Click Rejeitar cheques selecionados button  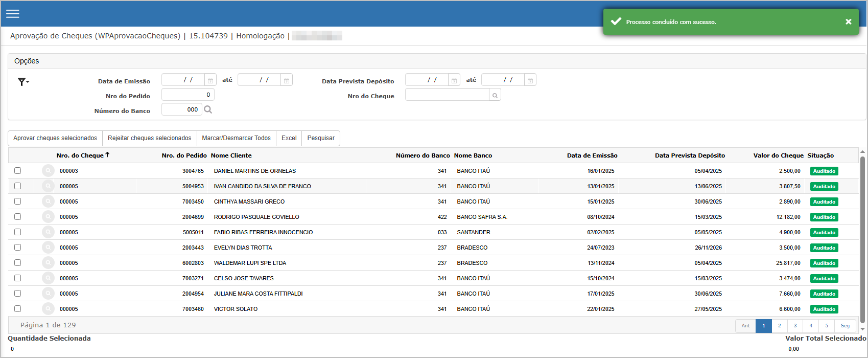coord(150,138)
